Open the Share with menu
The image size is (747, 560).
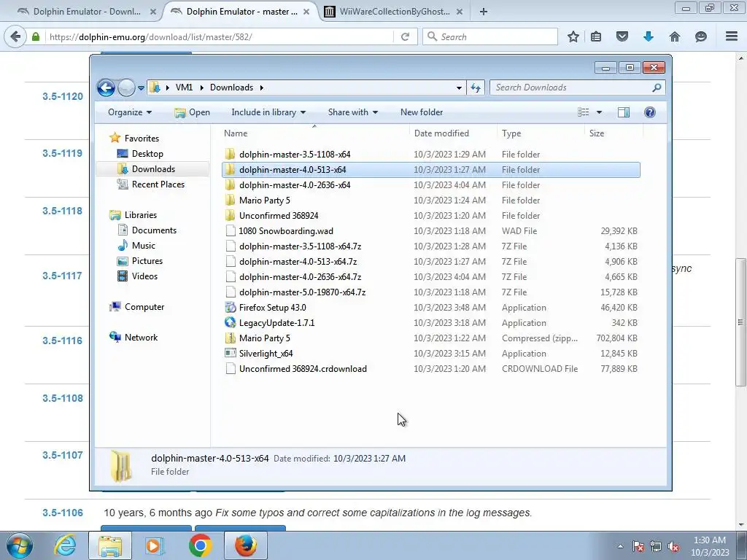(x=352, y=112)
